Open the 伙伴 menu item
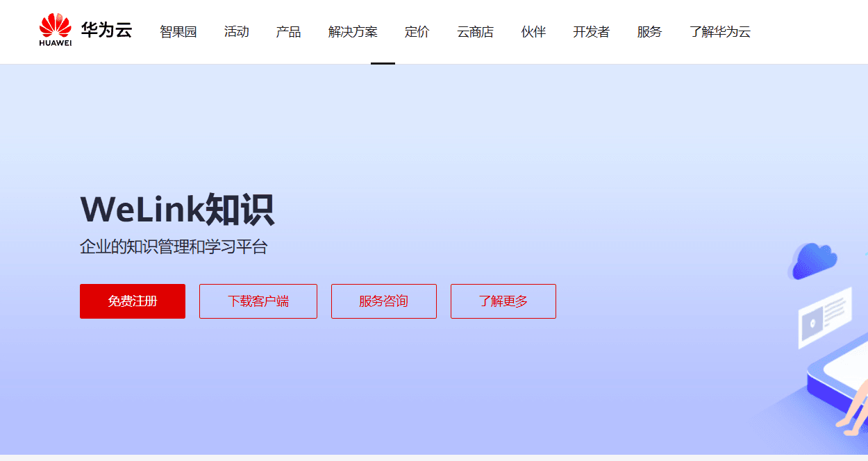This screenshot has height=461, width=868. (534, 32)
